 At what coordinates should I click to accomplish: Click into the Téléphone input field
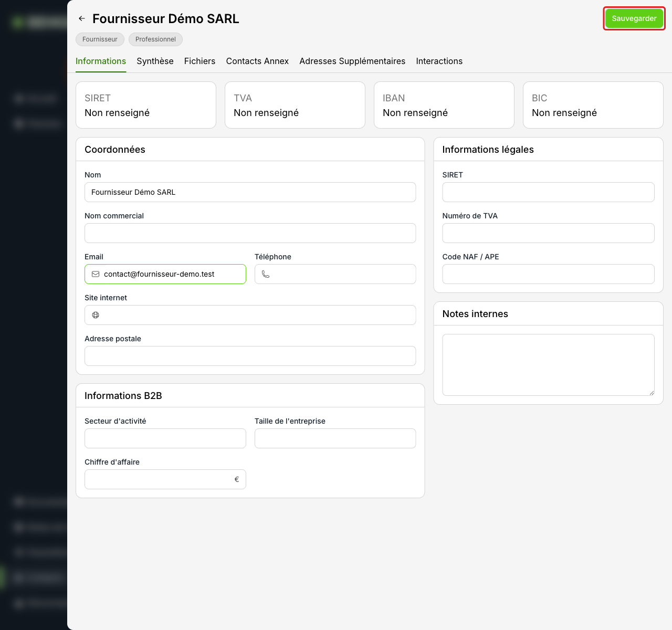coord(335,274)
